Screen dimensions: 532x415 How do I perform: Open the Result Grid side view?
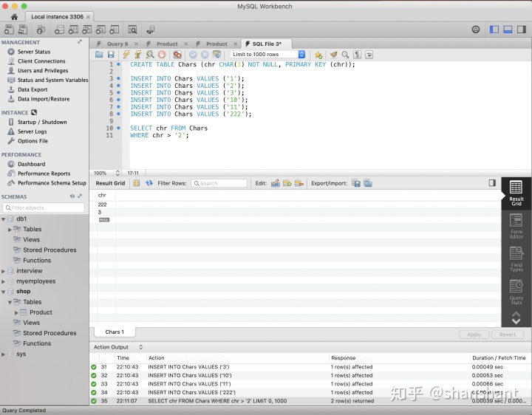(516, 193)
